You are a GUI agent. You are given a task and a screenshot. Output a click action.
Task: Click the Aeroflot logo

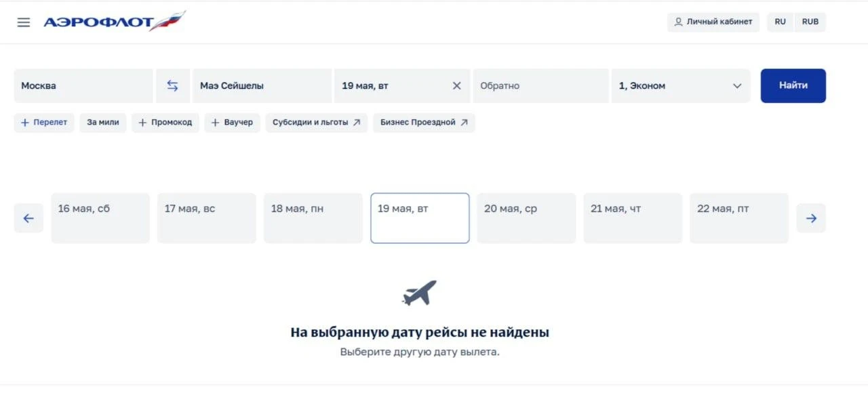click(x=115, y=22)
